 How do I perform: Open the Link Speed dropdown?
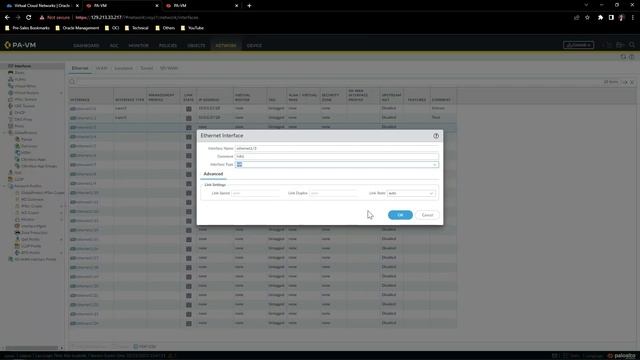(255, 193)
